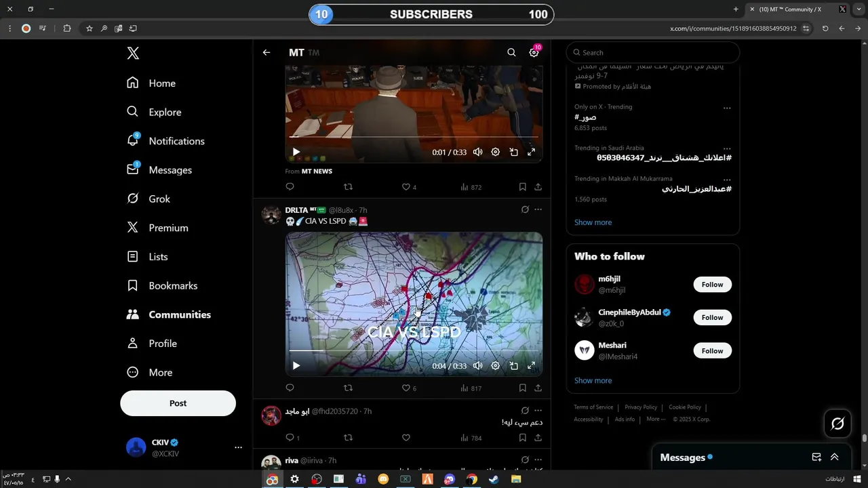The image size is (868, 488).
Task: Open more options on ابو ماجد post
Action: (x=538, y=411)
